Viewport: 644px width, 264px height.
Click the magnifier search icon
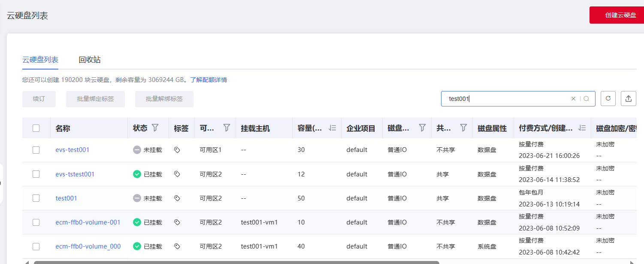[x=587, y=99]
